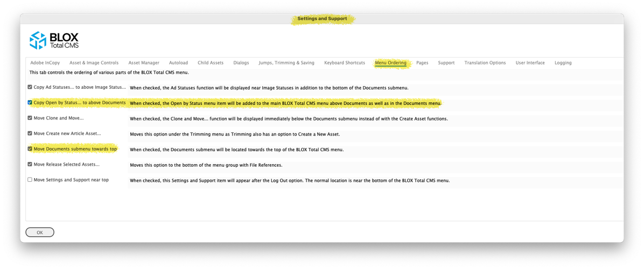This screenshot has width=644, height=269.
Task: Open the Autoload tab
Action: [178, 63]
